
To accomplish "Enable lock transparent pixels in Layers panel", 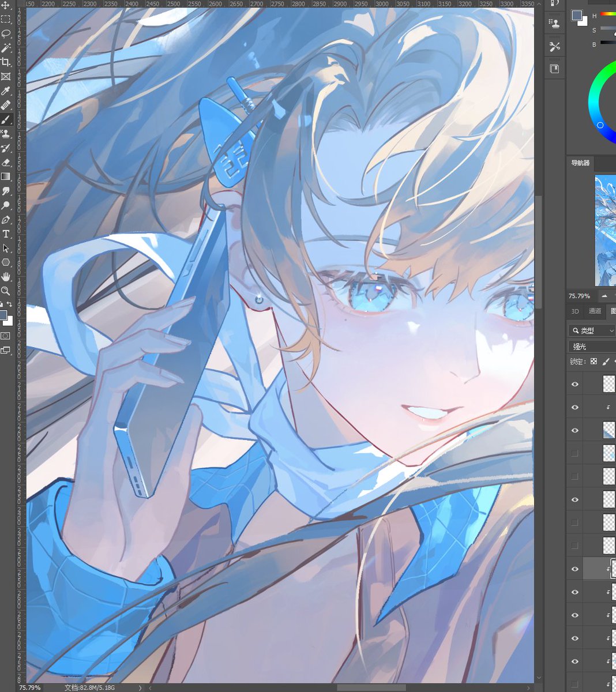I will tap(594, 362).
